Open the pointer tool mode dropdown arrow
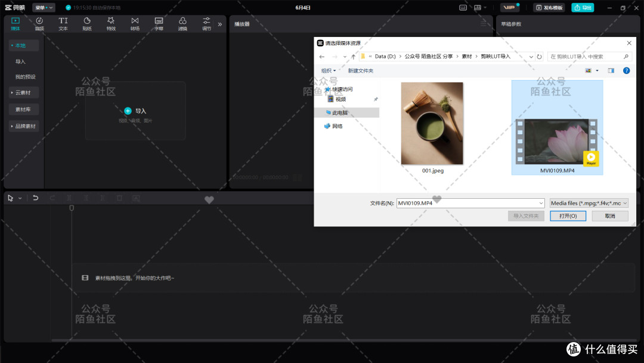Image resolution: width=644 pixels, height=363 pixels. (20, 198)
